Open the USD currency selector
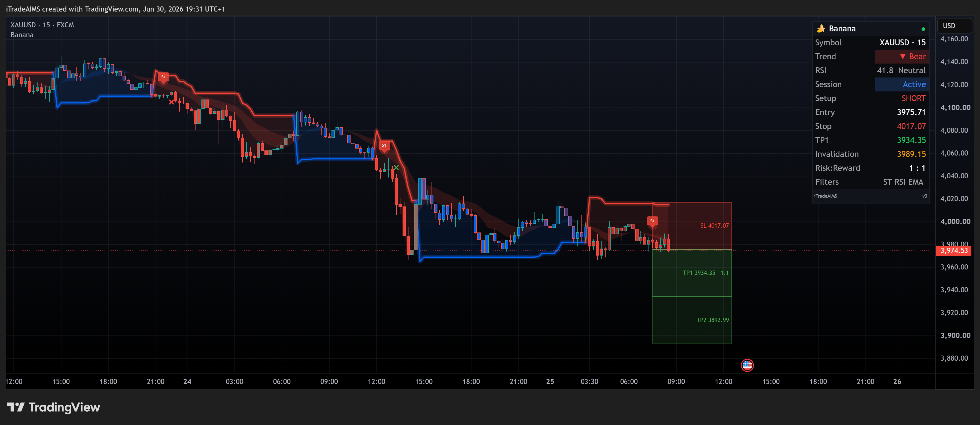The width and height of the screenshot is (980, 425). [954, 25]
